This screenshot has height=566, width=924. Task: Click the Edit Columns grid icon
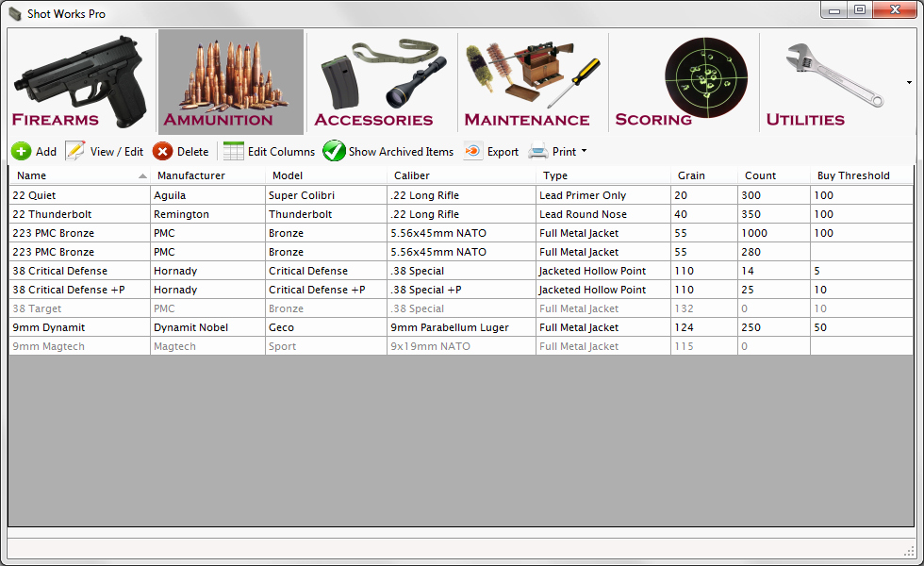coord(234,152)
